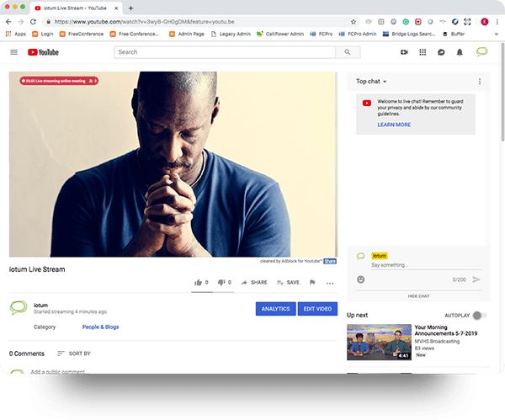The height and width of the screenshot is (420, 505).
Task: Open the FCPro bookmark
Action: tap(322, 34)
